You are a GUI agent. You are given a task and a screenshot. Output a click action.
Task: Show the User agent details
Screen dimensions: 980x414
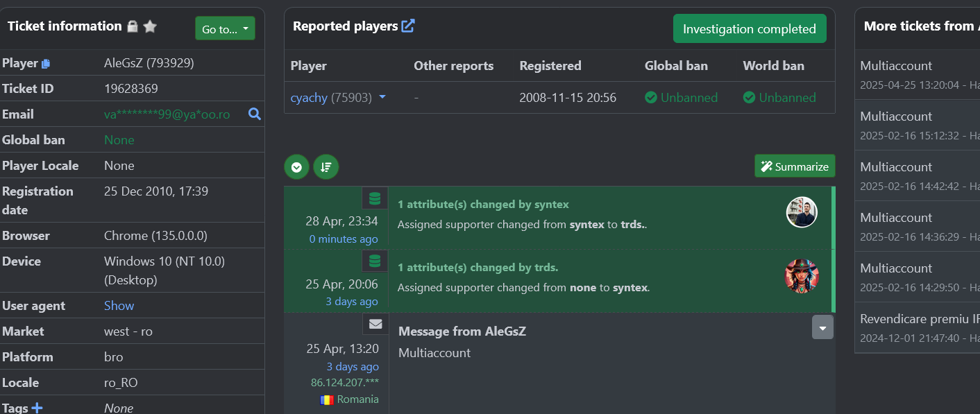pos(119,306)
